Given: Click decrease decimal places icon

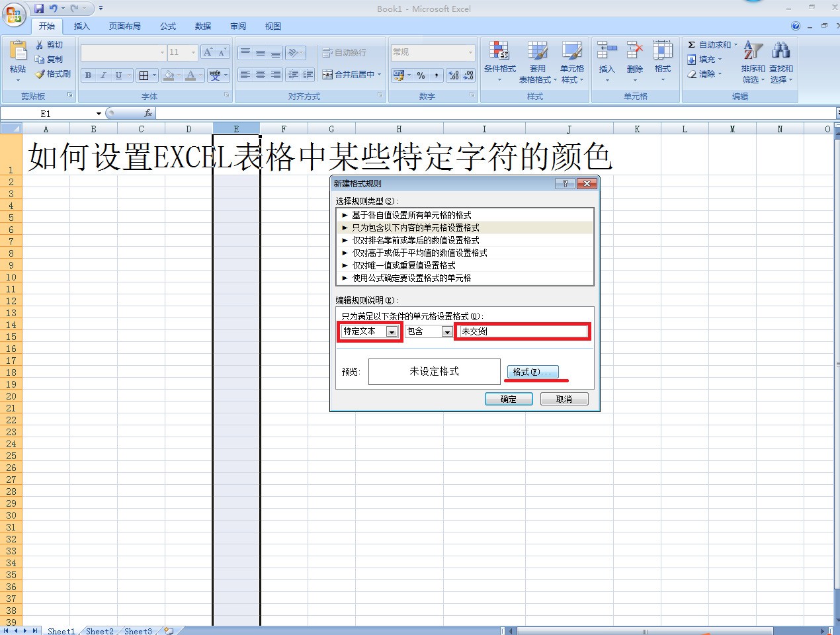Looking at the screenshot, I should [x=468, y=75].
